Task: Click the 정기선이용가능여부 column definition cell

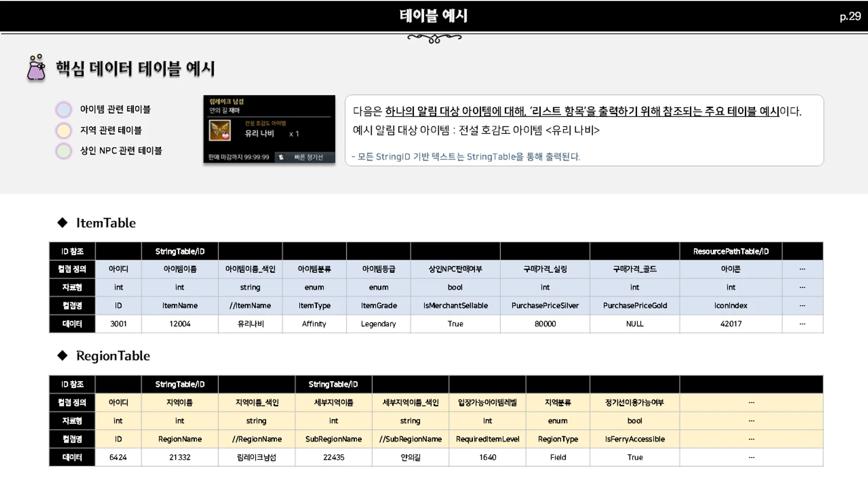Action: point(635,402)
